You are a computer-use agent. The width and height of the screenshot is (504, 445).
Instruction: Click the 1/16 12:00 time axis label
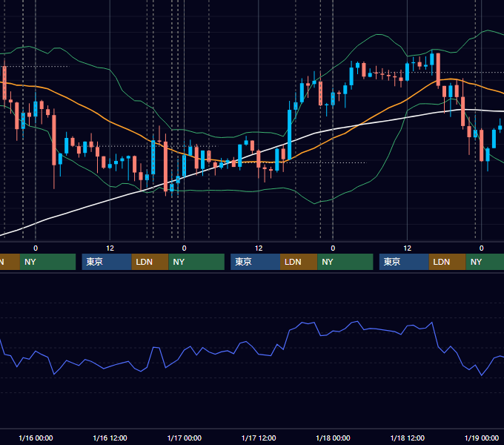coord(110,438)
